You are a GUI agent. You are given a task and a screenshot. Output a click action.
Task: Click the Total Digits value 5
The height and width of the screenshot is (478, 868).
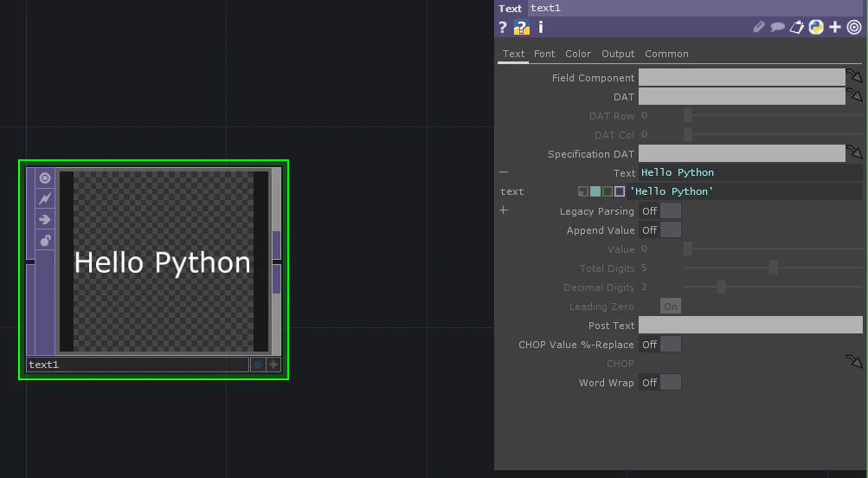(644, 268)
